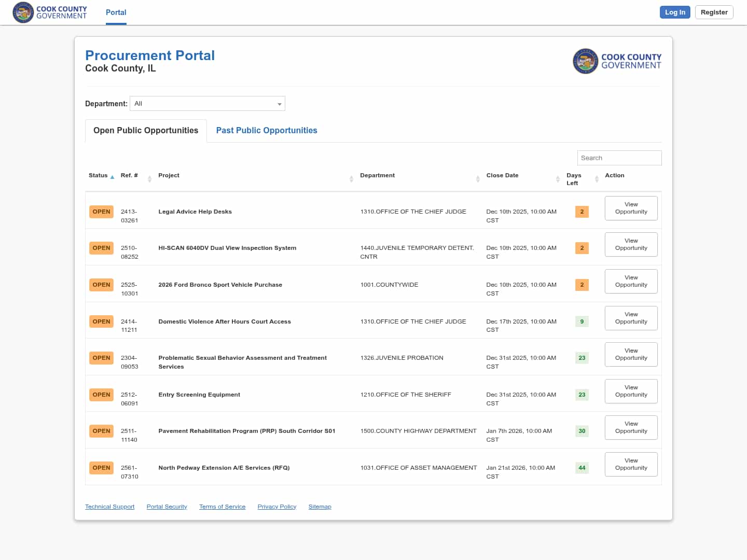Image resolution: width=747 pixels, height=560 pixels.
Task: View opportunity for Legal Advice Help Desks
Action: click(631, 208)
